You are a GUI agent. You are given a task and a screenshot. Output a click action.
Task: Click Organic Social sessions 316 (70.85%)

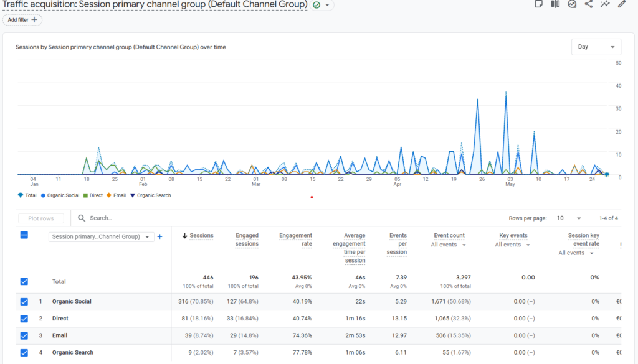[x=196, y=301]
